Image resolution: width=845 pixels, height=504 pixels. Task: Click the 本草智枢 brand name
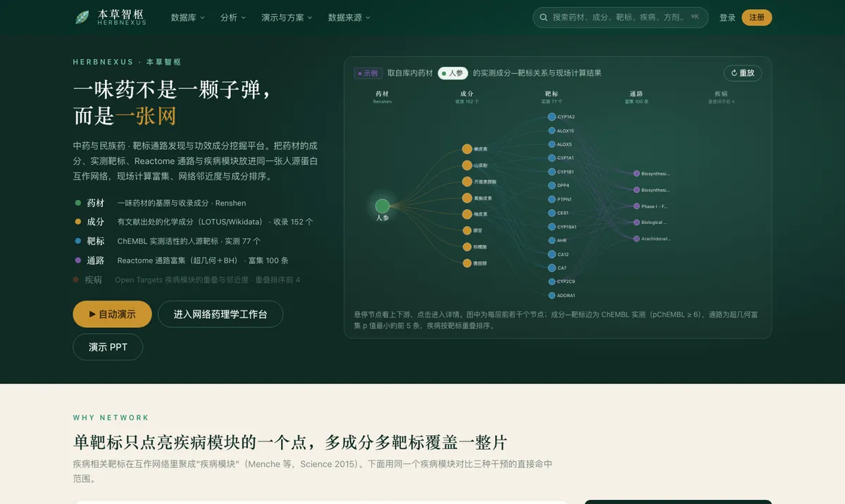tap(122, 14)
